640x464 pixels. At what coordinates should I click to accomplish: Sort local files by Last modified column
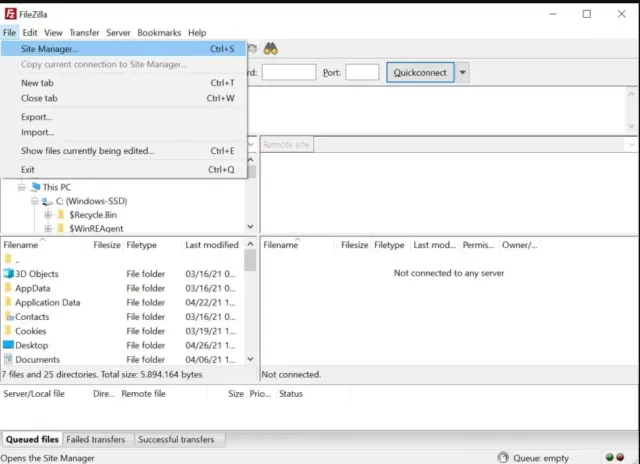click(211, 245)
